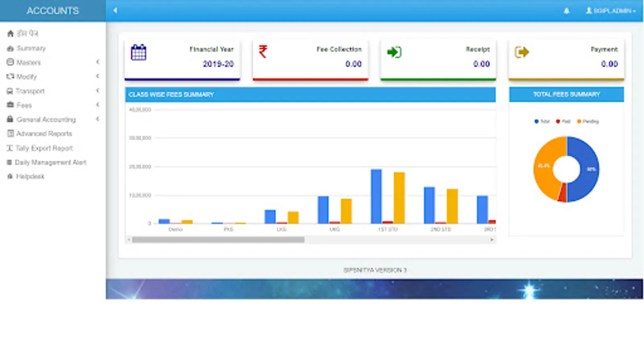The width and height of the screenshot is (644, 362).
Task: Click the chart scrollbar right arrow
Action: (492, 240)
